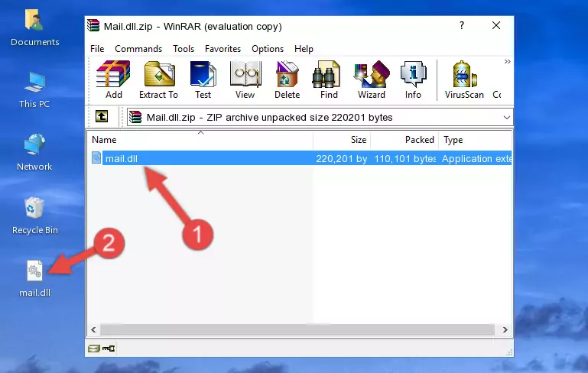This screenshot has width=588, height=373.
Task: Click the 220,201 size value
Action: [x=341, y=158]
